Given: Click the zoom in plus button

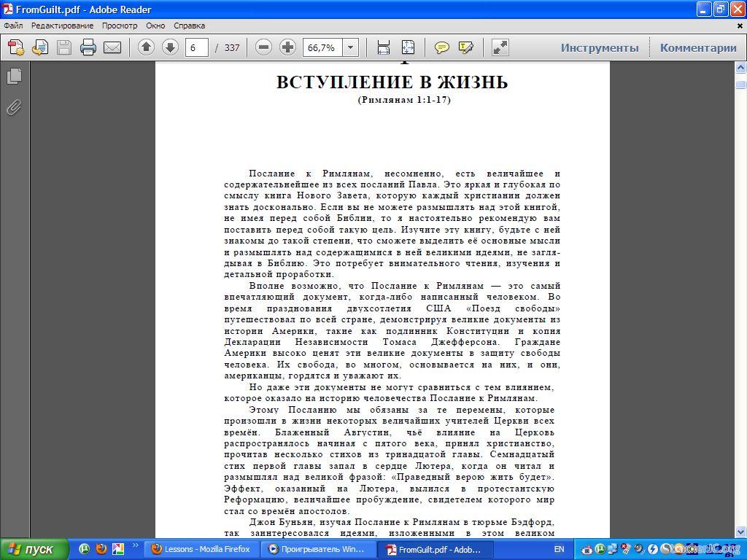Looking at the screenshot, I should [x=287, y=47].
